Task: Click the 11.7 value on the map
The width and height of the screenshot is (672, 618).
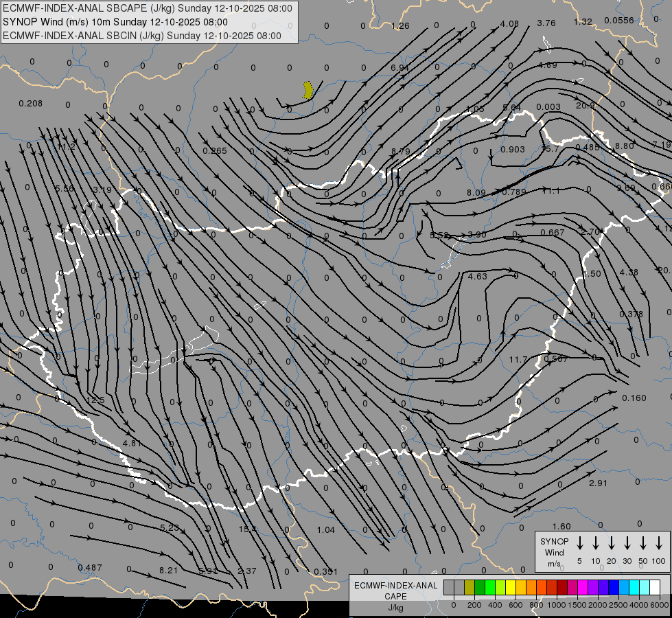Action: pos(518,359)
